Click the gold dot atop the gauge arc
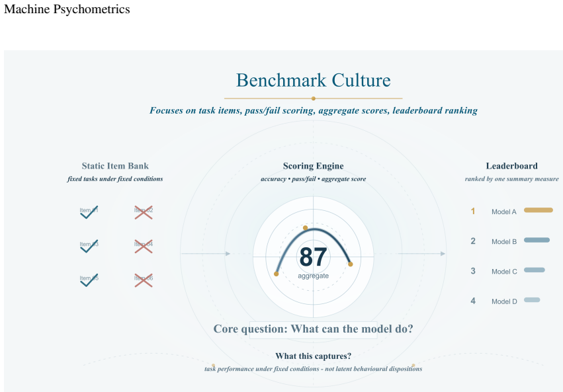 pyautogui.click(x=305, y=228)
